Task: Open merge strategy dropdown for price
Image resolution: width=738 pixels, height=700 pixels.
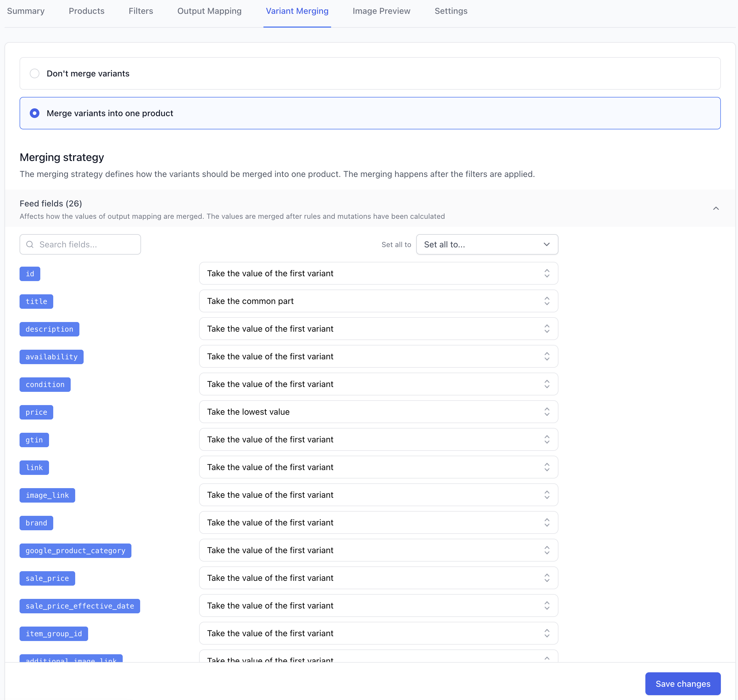Action: [378, 412]
